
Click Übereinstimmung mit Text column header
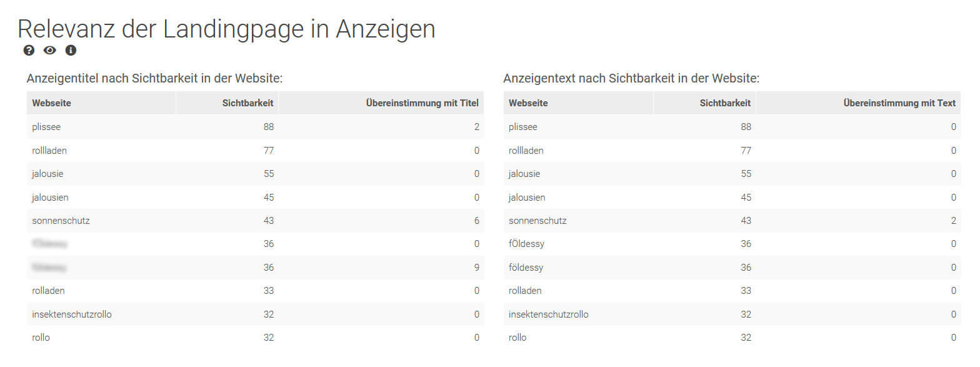click(x=859, y=103)
